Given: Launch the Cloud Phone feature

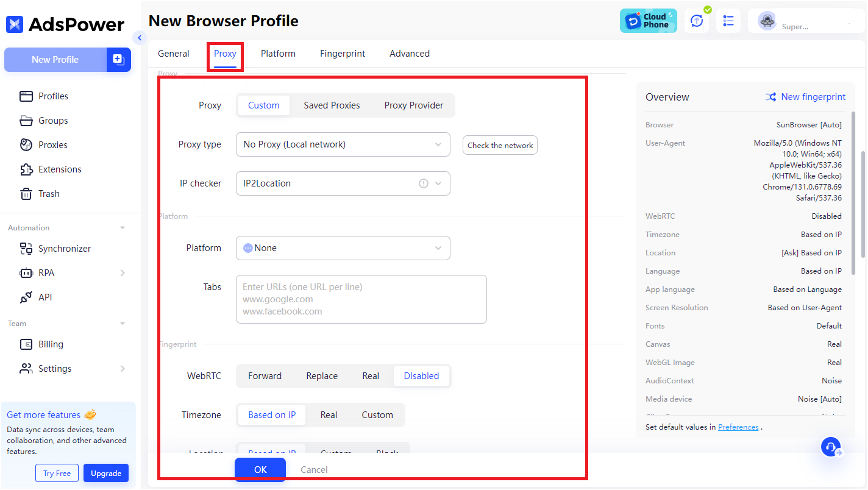Looking at the screenshot, I should (648, 20).
